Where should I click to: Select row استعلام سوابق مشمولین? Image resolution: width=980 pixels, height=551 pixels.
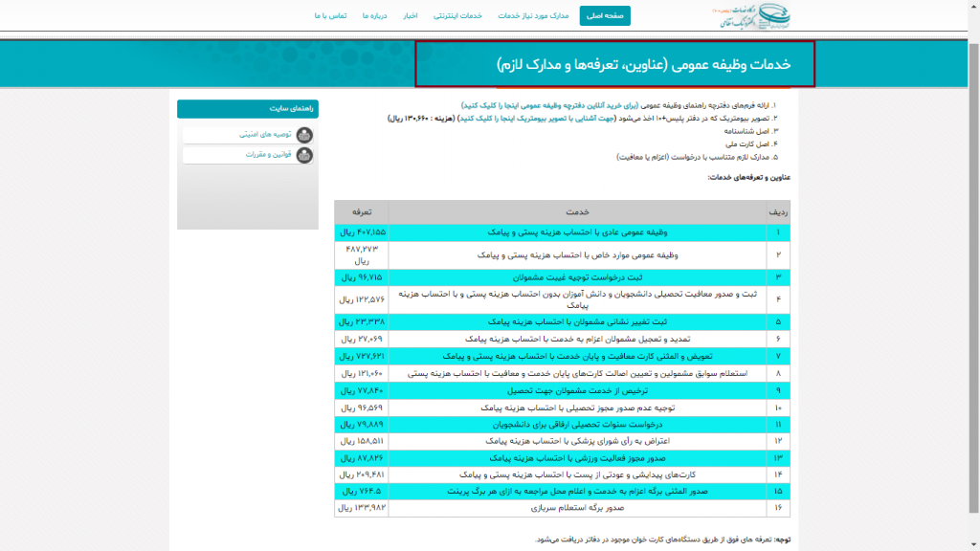tap(562, 373)
